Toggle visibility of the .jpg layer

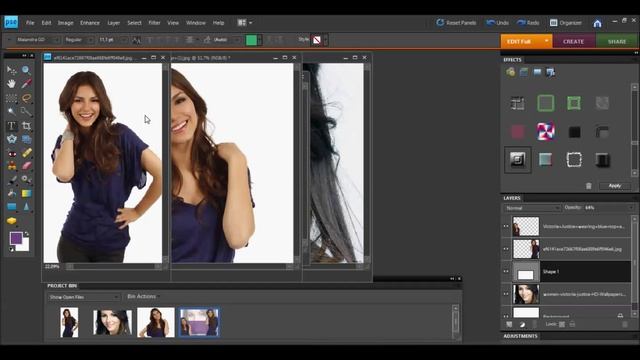[506, 249]
